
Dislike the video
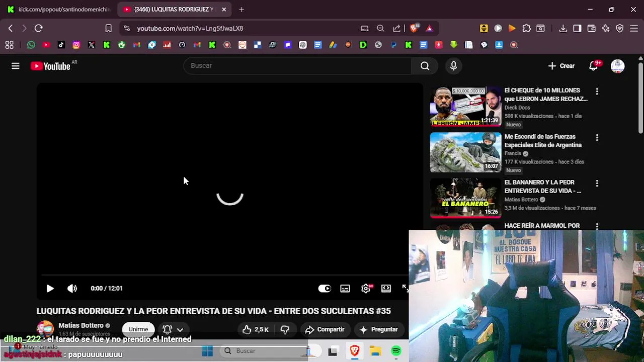click(x=285, y=329)
